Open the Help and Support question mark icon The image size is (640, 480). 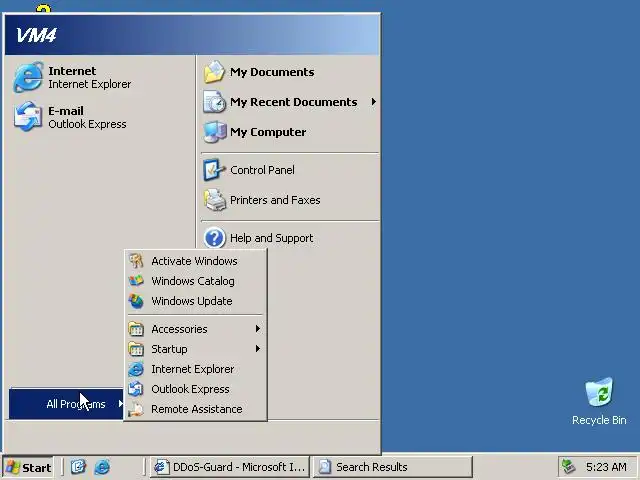coord(214,238)
